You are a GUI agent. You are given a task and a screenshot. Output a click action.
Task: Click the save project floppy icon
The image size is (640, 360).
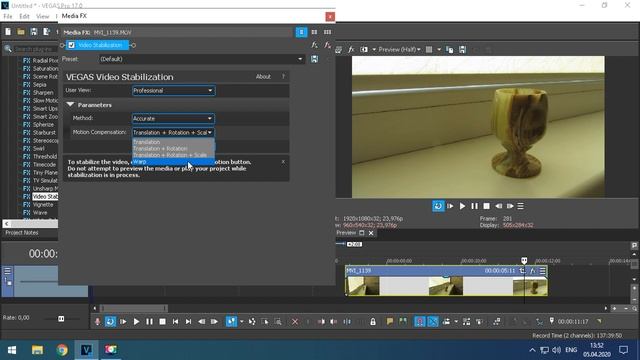[34, 32]
